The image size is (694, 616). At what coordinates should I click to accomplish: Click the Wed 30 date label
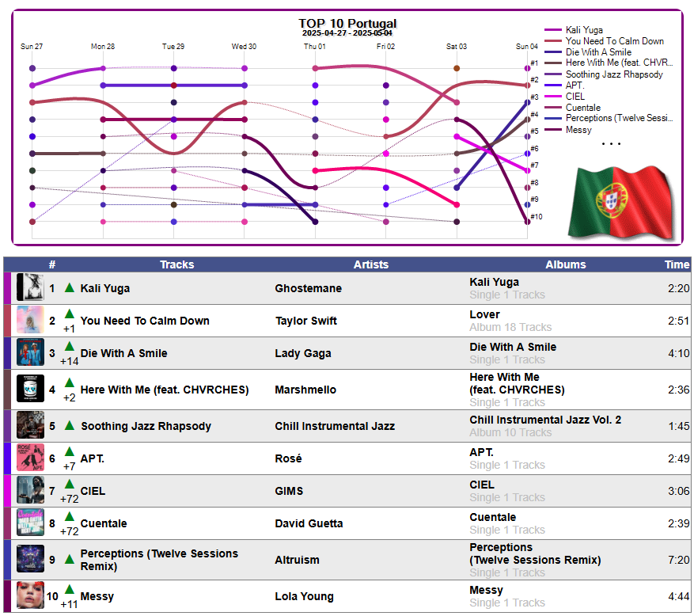(244, 46)
